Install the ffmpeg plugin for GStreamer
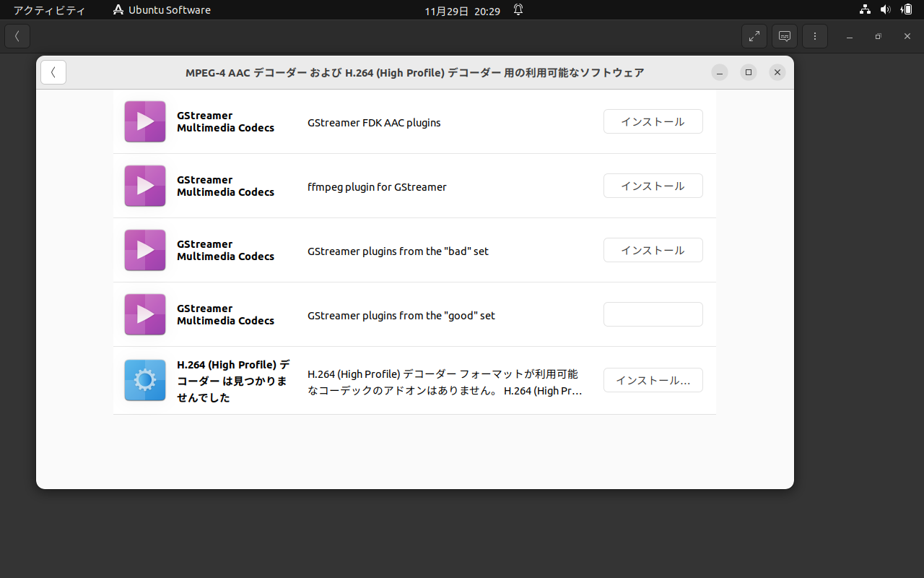 coord(653,186)
